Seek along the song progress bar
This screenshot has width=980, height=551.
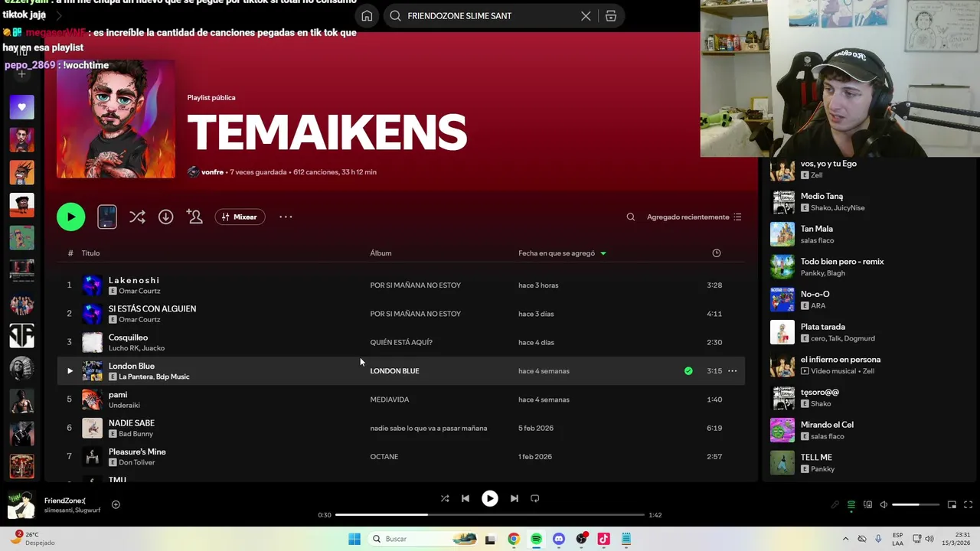(x=490, y=515)
